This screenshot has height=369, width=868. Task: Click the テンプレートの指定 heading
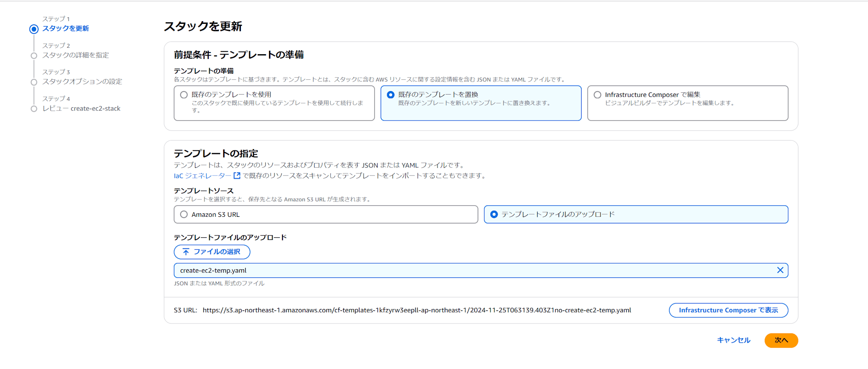pyautogui.click(x=216, y=153)
